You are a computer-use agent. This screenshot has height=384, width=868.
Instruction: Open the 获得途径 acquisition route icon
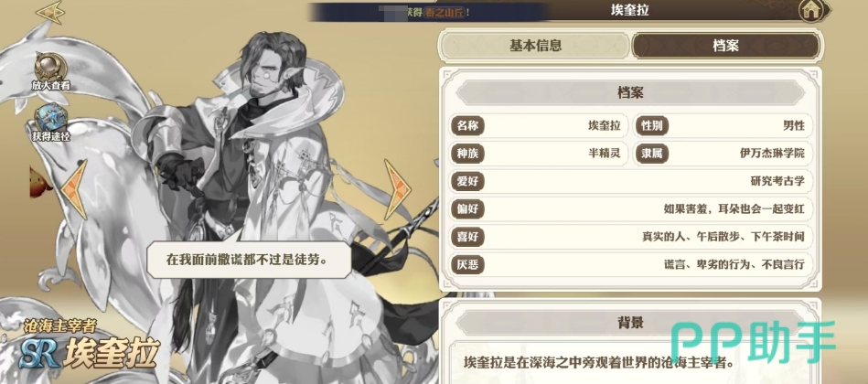click(49, 123)
